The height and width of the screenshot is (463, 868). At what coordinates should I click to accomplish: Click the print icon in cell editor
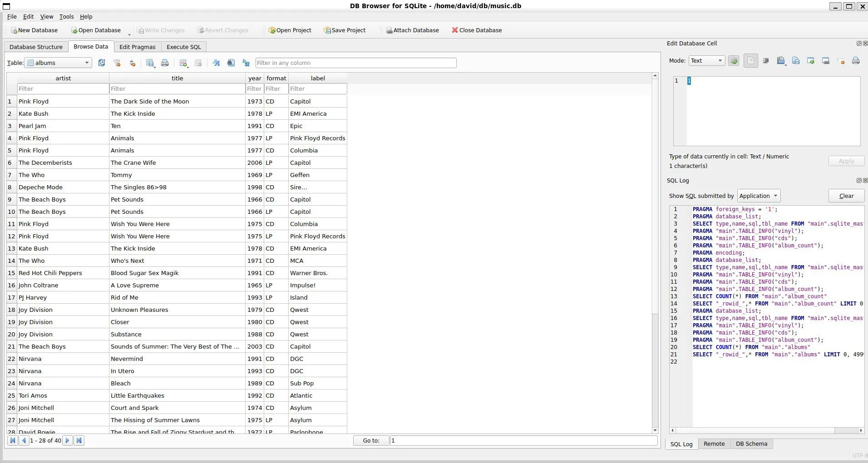tap(856, 61)
